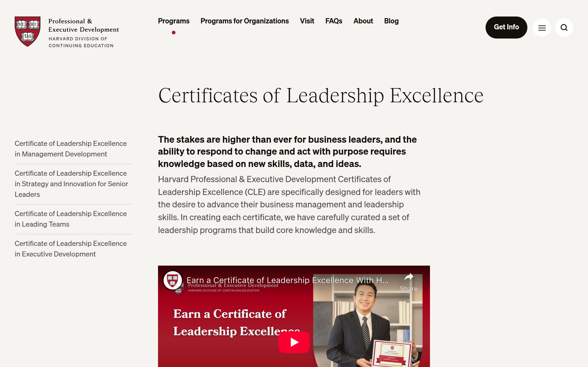Open the Blog page

(x=391, y=21)
